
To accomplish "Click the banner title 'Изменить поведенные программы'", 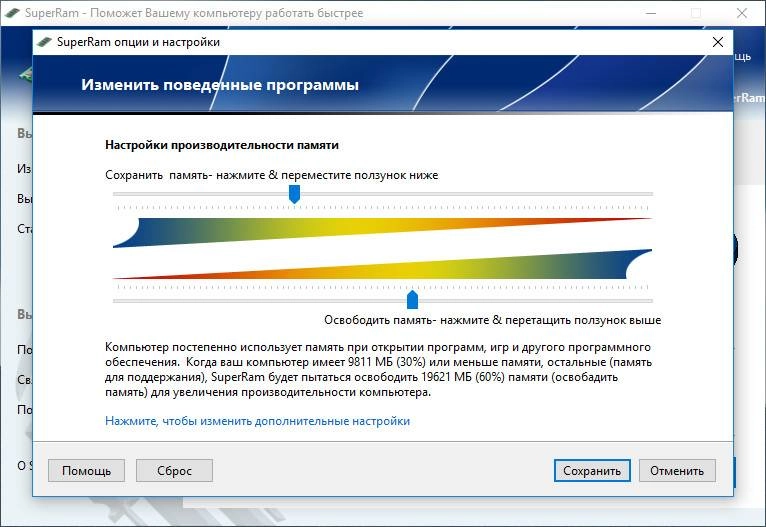I will [x=220, y=84].
